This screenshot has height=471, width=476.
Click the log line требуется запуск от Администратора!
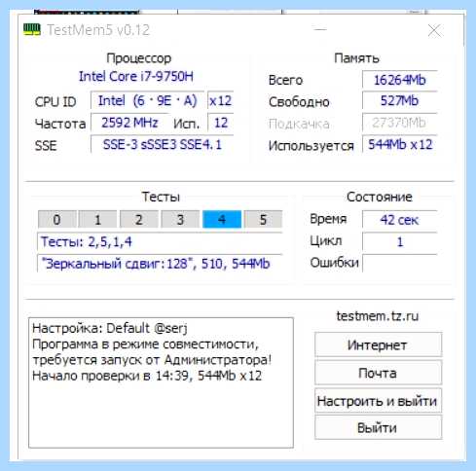click(x=152, y=360)
